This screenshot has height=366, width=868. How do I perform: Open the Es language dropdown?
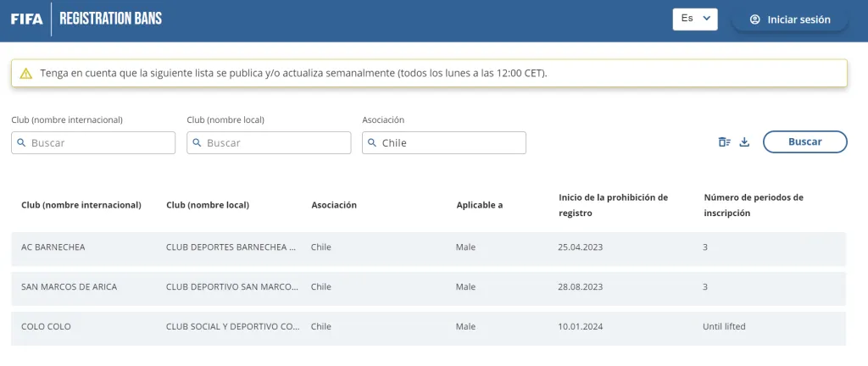pos(695,19)
